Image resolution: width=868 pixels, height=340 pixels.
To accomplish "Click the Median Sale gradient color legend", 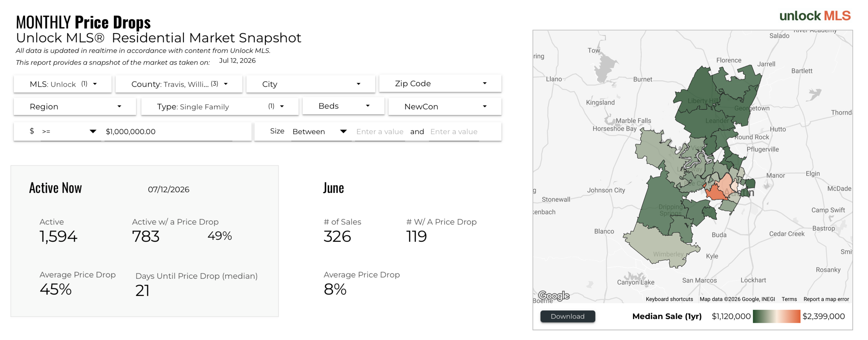I will pos(776,316).
